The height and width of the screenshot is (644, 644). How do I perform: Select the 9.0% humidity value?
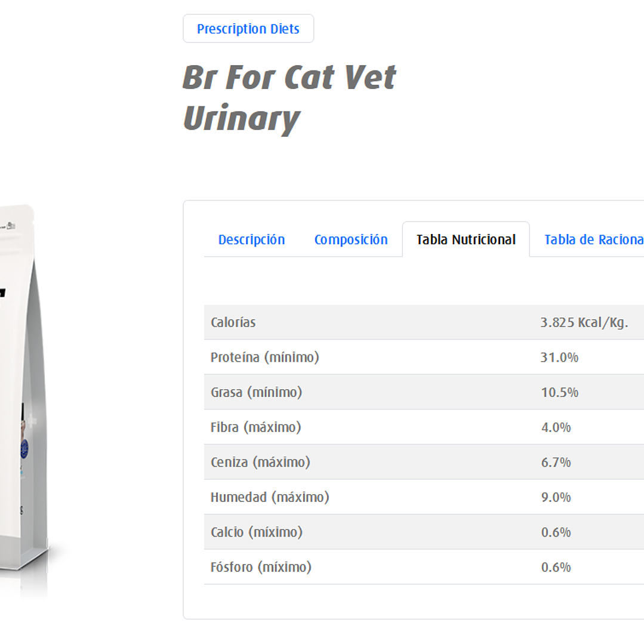click(556, 497)
